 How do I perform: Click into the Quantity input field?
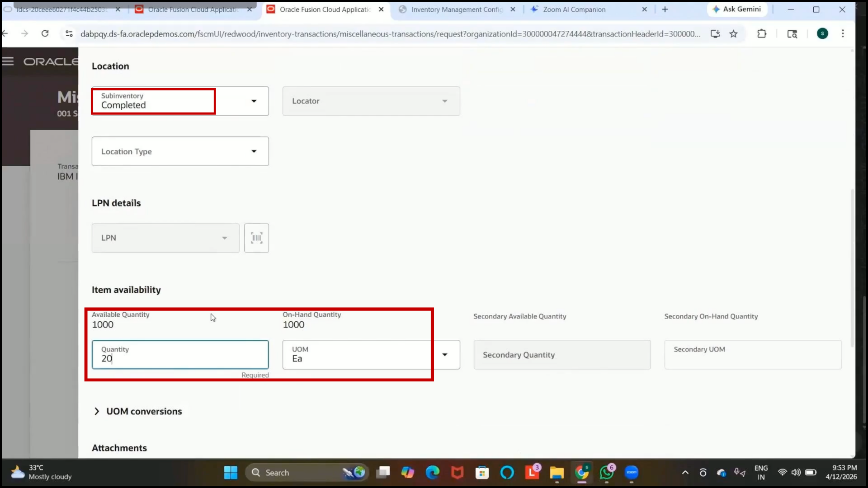(180, 355)
